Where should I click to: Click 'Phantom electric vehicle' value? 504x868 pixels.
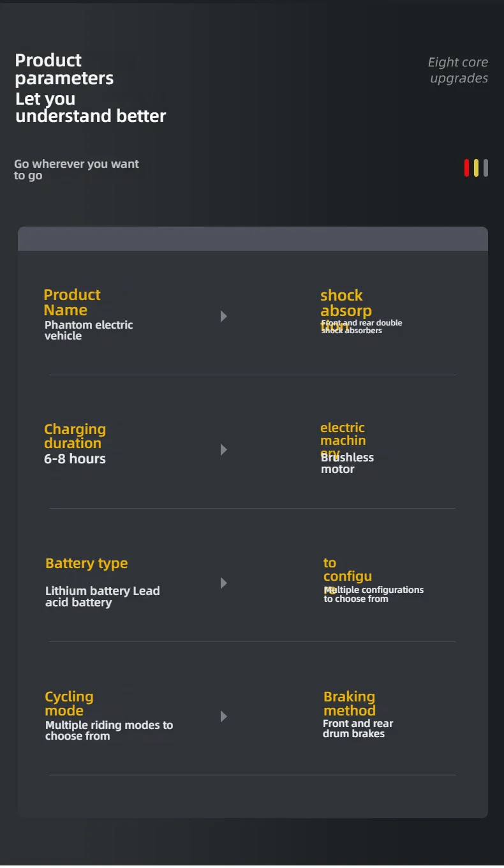pyautogui.click(x=88, y=330)
